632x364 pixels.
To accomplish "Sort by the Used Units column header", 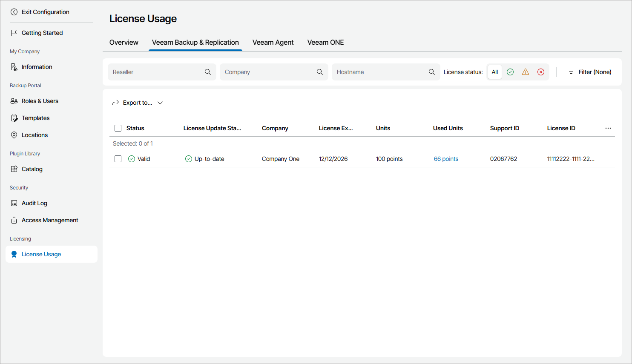I will [x=448, y=128].
